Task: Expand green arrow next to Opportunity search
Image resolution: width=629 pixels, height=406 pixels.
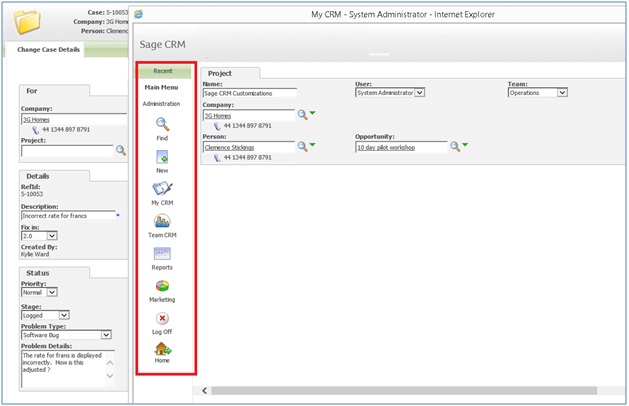Action: [465, 145]
